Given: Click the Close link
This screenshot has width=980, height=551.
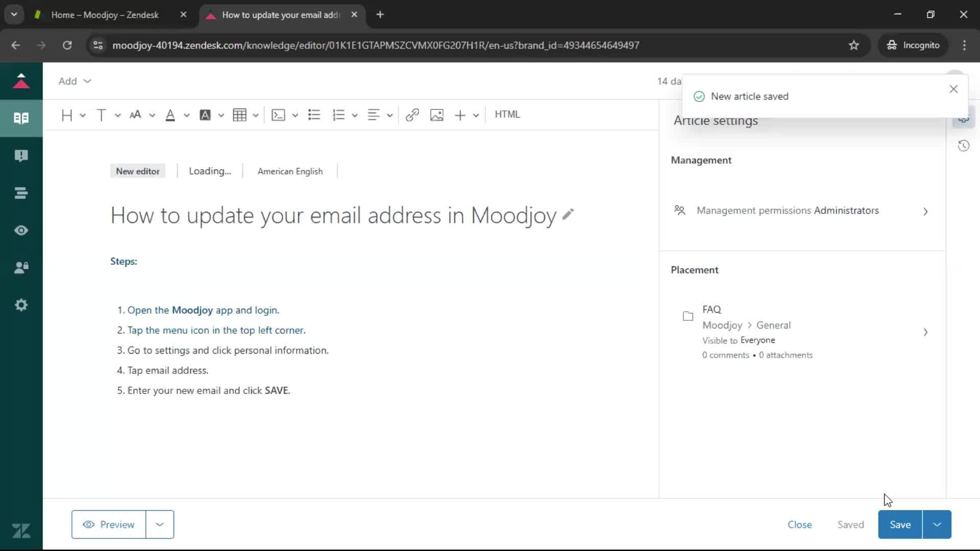Looking at the screenshot, I should (x=799, y=524).
